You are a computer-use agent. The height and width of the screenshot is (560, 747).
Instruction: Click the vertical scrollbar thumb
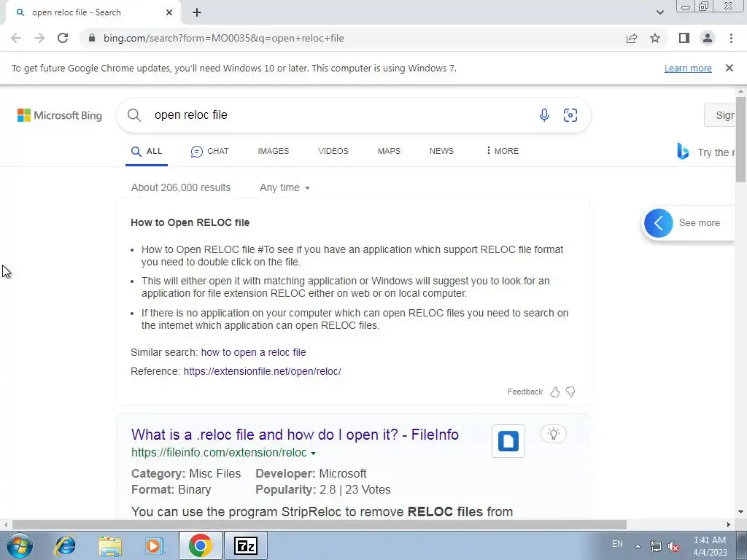(740, 139)
